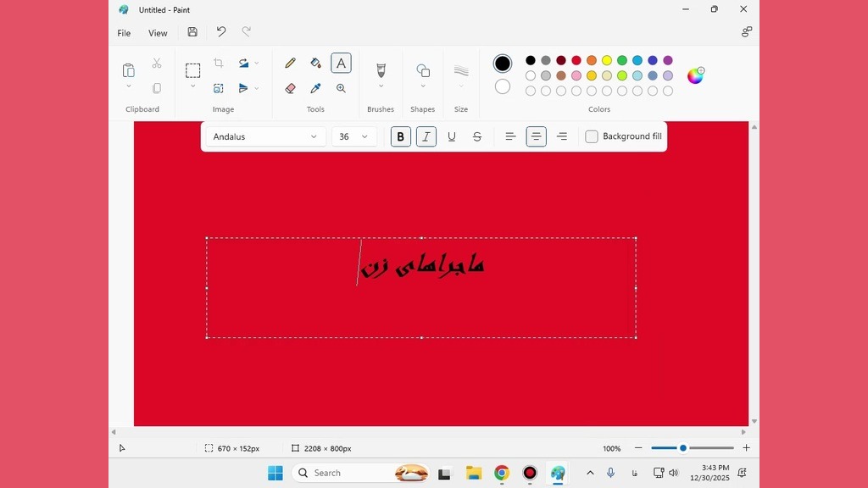Open the File menu

(x=124, y=33)
